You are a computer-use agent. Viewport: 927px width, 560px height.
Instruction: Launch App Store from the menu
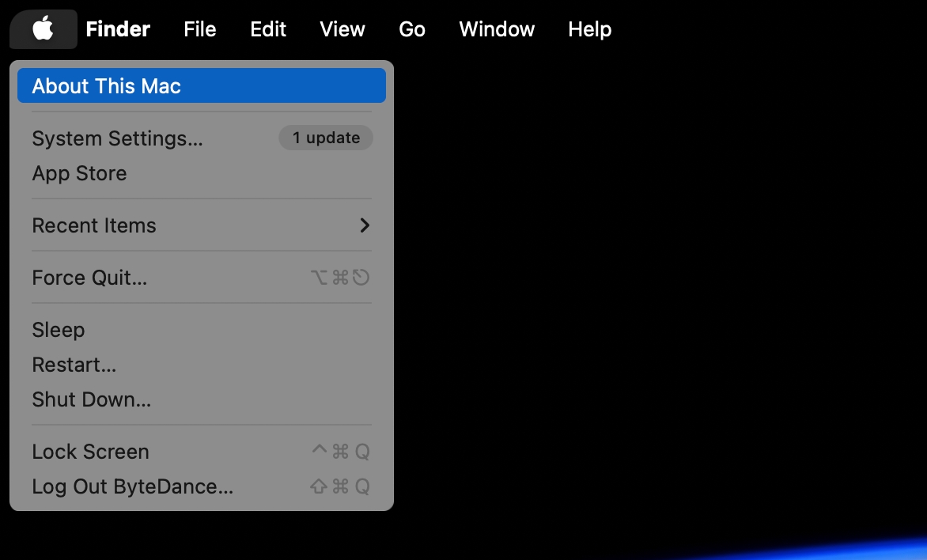(79, 173)
